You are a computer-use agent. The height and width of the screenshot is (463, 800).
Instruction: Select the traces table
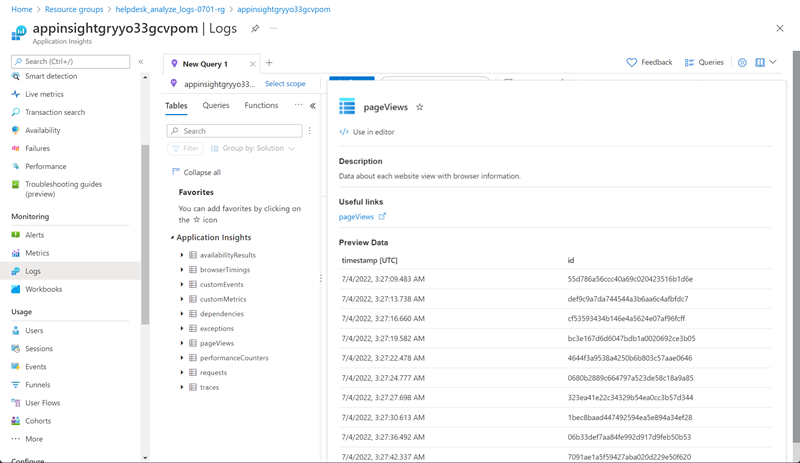pyautogui.click(x=209, y=387)
